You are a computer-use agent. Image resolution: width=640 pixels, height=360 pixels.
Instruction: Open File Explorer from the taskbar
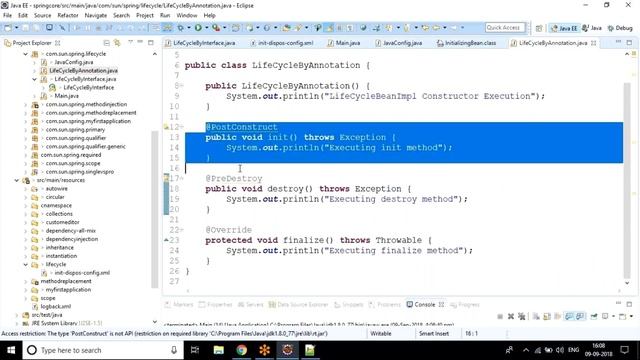pyautogui.click(x=219, y=350)
